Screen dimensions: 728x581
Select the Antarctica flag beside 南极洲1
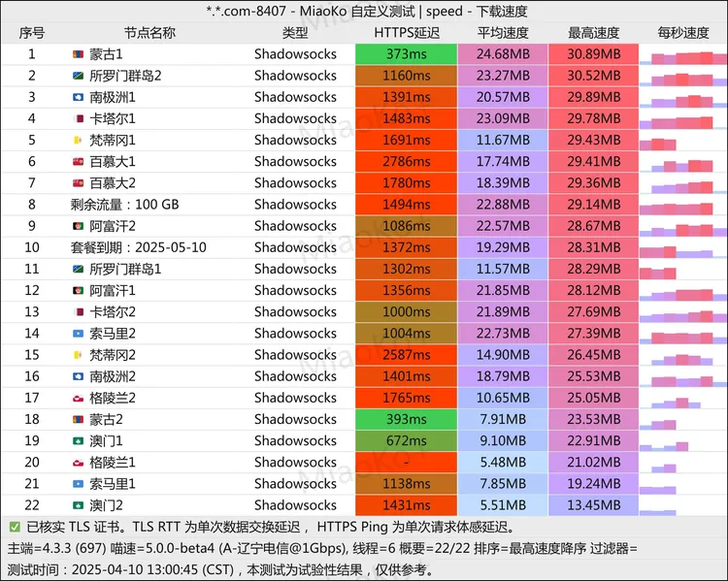pyautogui.click(x=79, y=97)
